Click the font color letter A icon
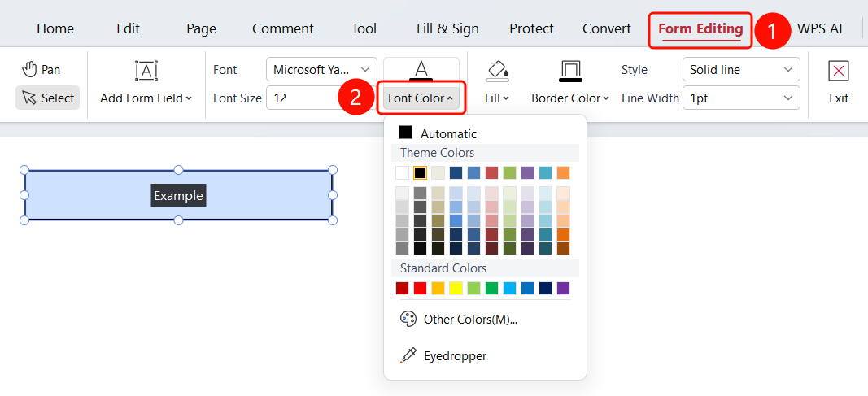Image resolution: width=868 pixels, height=396 pixels. [x=421, y=70]
